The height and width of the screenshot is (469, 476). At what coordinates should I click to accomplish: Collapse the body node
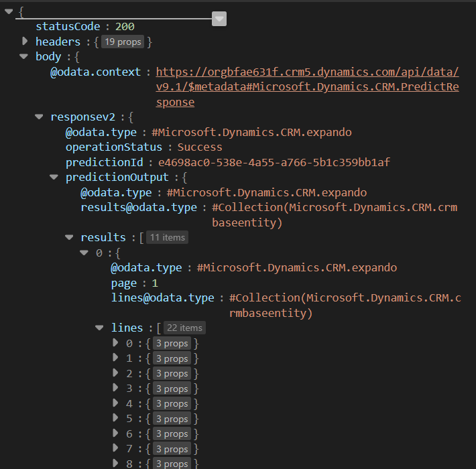(x=25, y=56)
